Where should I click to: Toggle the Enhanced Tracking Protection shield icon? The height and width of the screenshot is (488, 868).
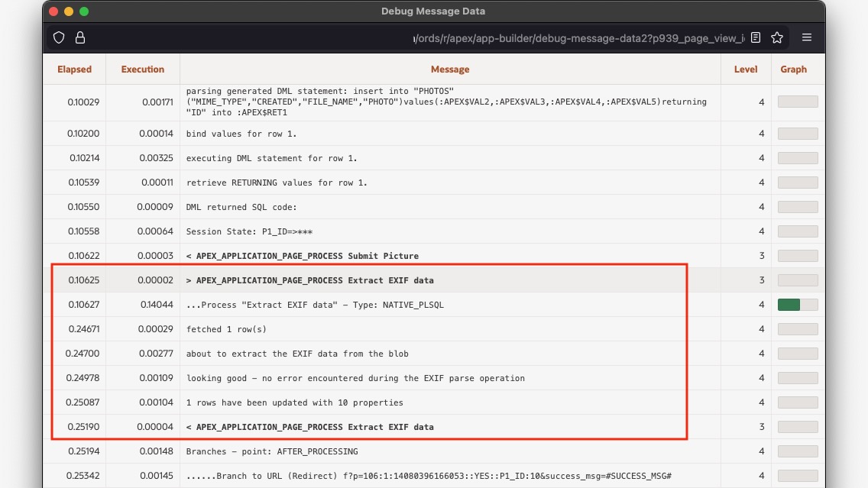pyautogui.click(x=58, y=37)
